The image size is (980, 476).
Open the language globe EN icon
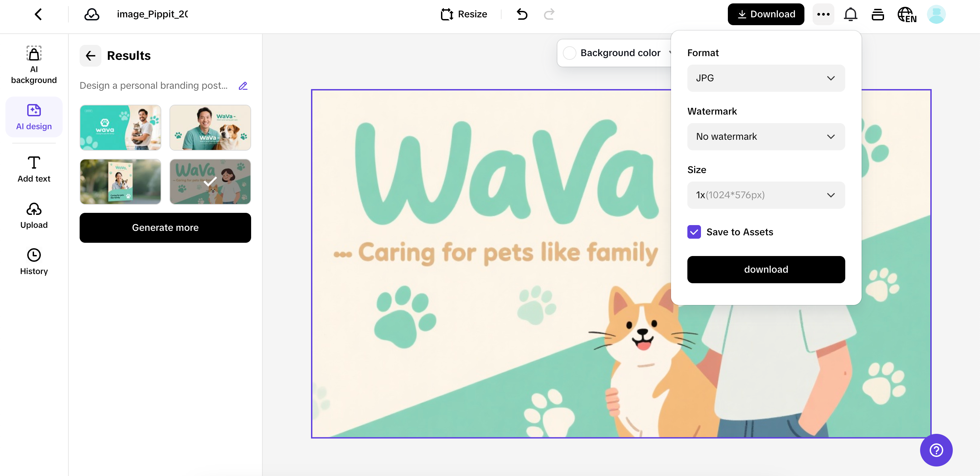coord(906,15)
